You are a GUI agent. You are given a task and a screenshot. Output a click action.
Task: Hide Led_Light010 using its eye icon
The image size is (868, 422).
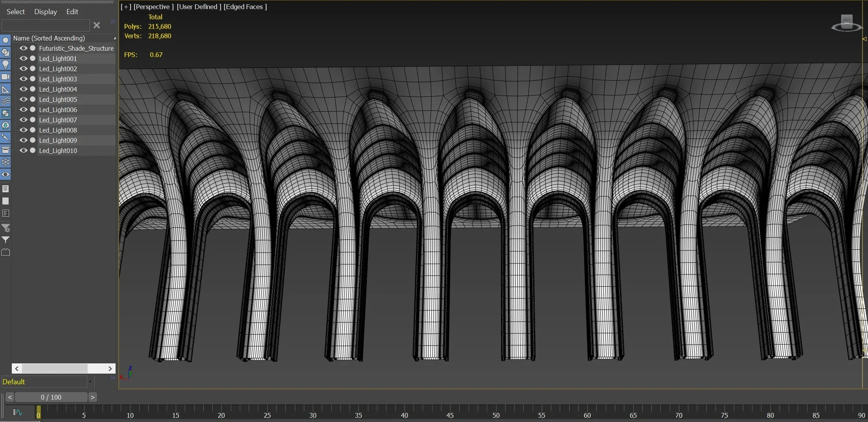[x=24, y=151]
